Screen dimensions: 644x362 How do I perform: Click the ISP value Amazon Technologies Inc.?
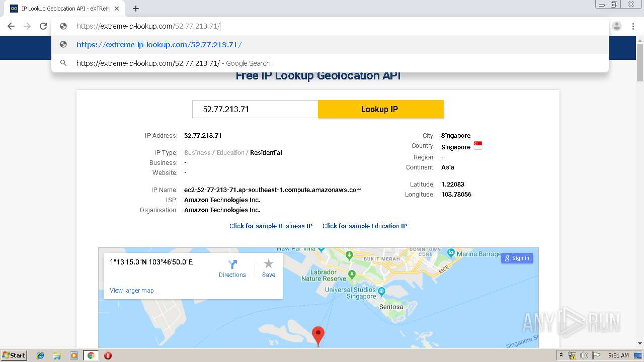222,200
